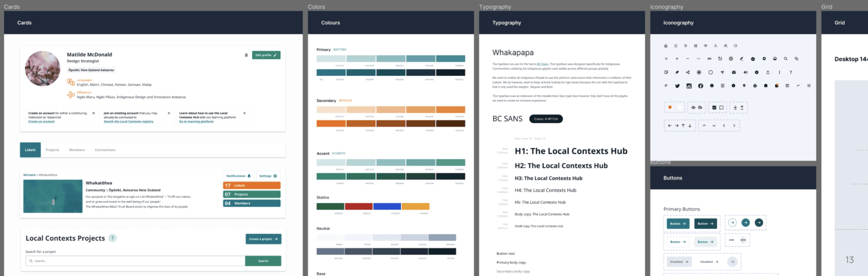The image size is (868, 276).
Task: Click the Notifications button on Whakatōhea card
Action: coord(239,176)
